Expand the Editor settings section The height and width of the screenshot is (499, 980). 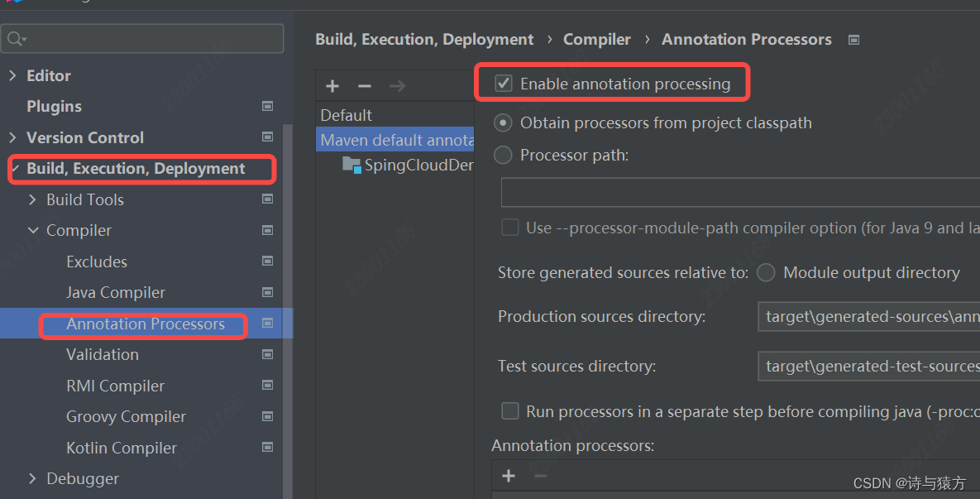[x=12, y=75]
